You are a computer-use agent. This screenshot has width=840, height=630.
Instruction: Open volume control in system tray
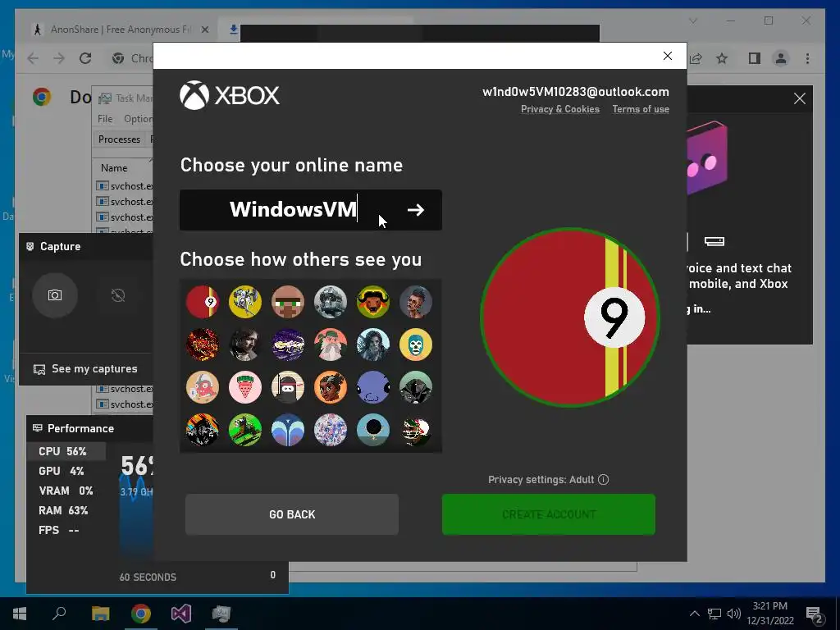point(734,614)
